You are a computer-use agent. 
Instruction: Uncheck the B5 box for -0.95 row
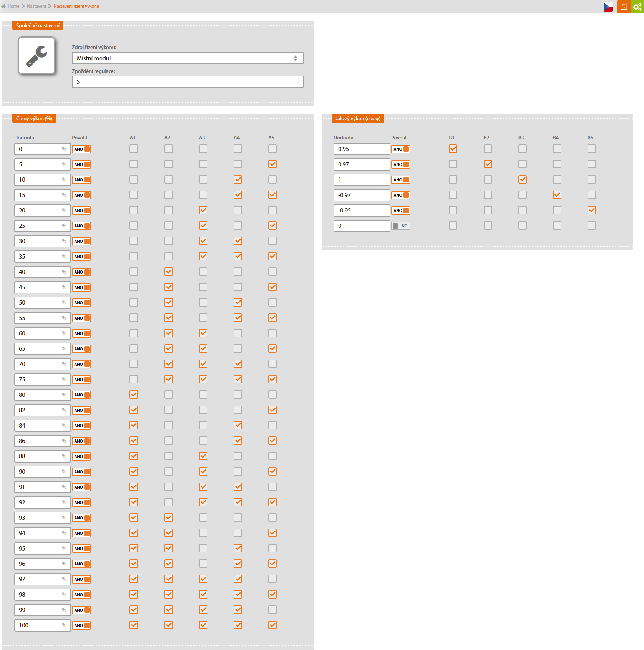pos(592,210)
